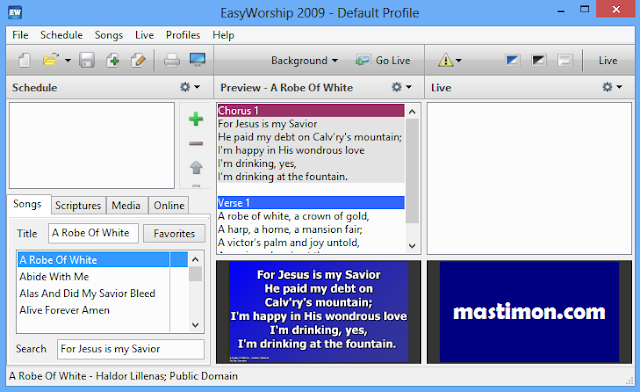Viewport: 640px width, 392px height.
Task: Open the Schedule panel gear options
Action: (190, 87)
